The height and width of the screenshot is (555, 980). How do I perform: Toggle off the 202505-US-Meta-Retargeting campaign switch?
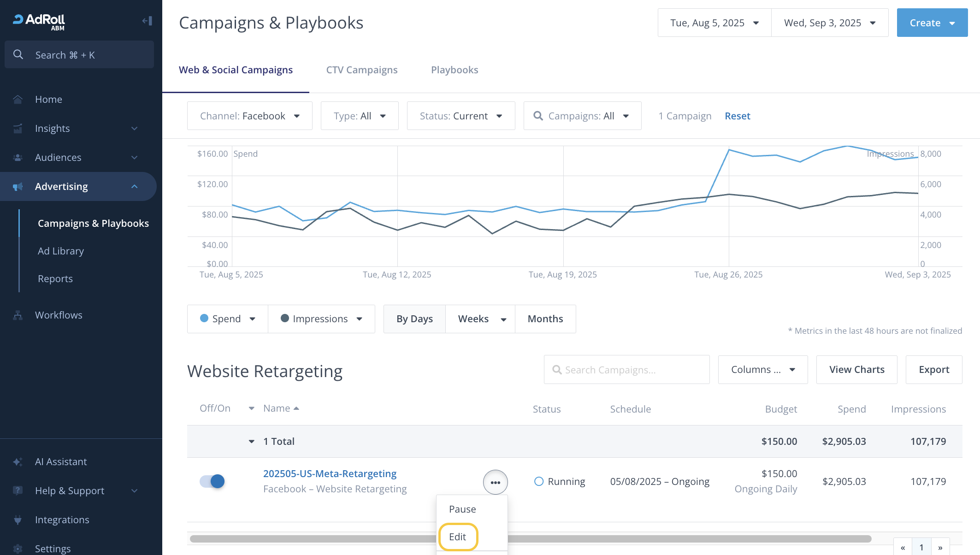(212, 481)
